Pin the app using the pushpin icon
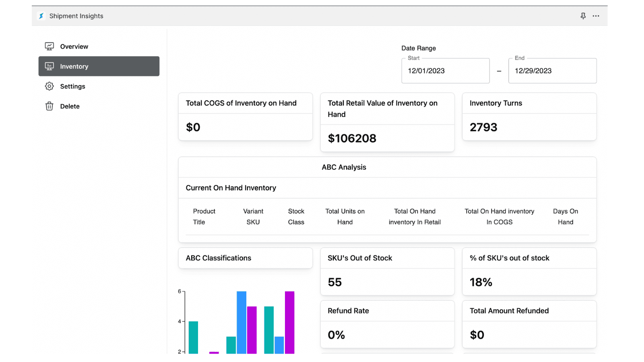The height and width of the screenshot is (362, 644). point(583,16)
